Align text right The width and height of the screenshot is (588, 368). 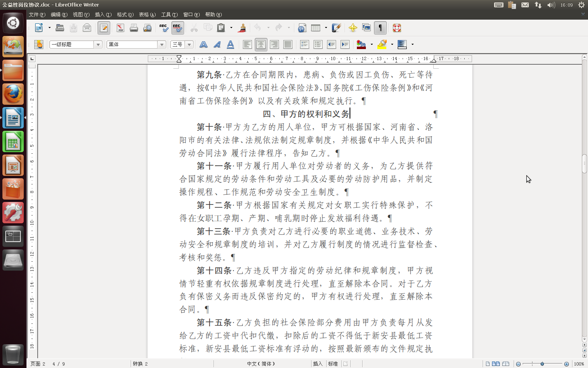click(274, 44)
